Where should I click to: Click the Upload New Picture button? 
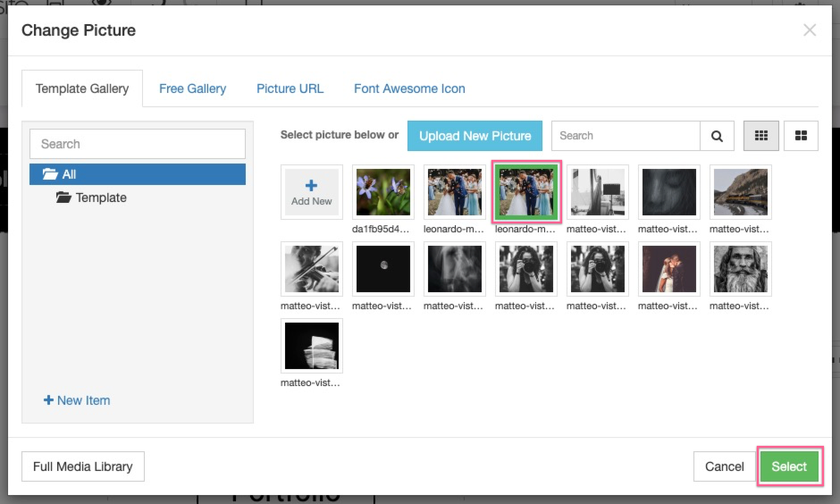click(475, 136)
